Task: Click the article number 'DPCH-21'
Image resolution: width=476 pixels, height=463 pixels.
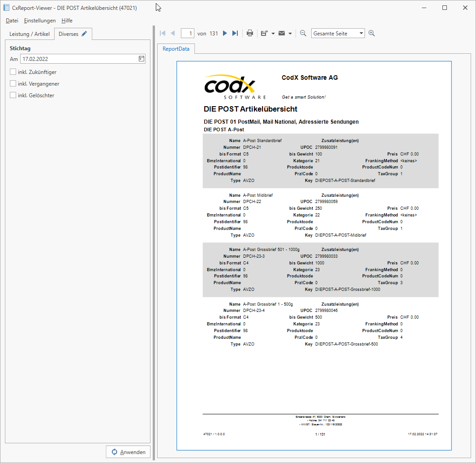Action: coord(252,147)
